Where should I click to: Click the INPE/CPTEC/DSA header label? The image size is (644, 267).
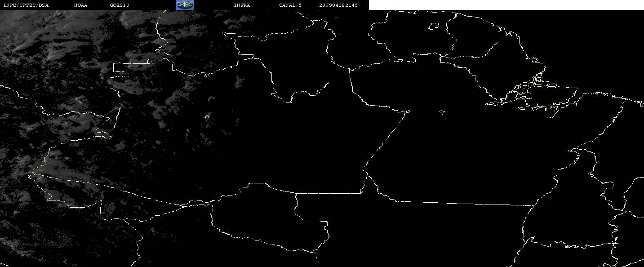click(x=26, y=5)
